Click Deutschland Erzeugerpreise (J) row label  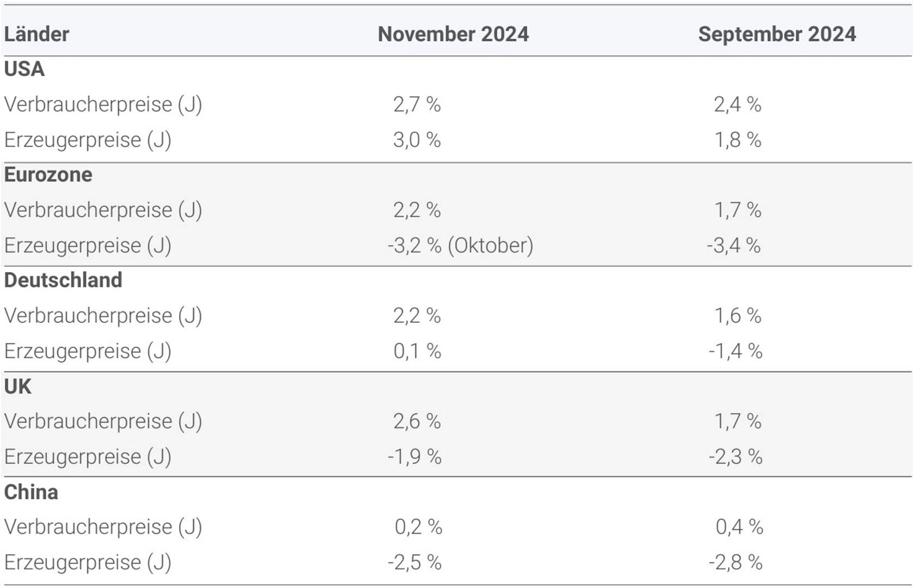(x=87, y=351)
